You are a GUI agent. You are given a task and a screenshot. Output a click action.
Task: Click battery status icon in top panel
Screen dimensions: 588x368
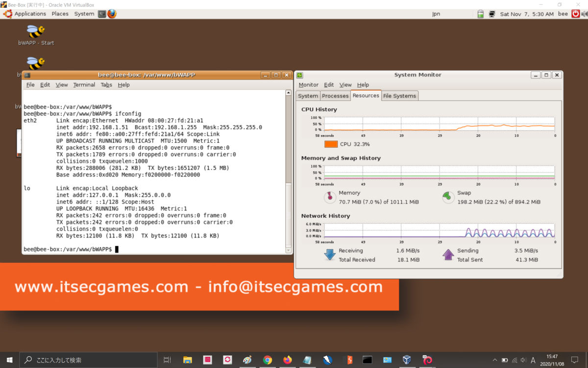pyautogui.click(x=480, y=14)
